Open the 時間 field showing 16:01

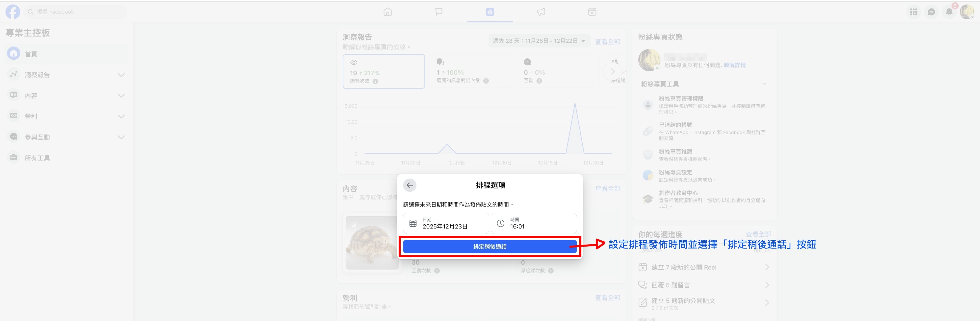pos(534,223)
